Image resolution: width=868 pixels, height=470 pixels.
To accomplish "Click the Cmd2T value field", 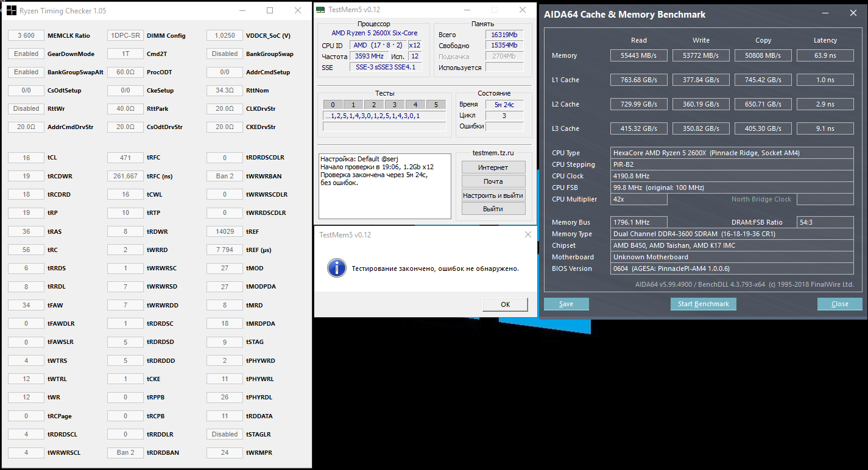I will click(x=125, y=54).
